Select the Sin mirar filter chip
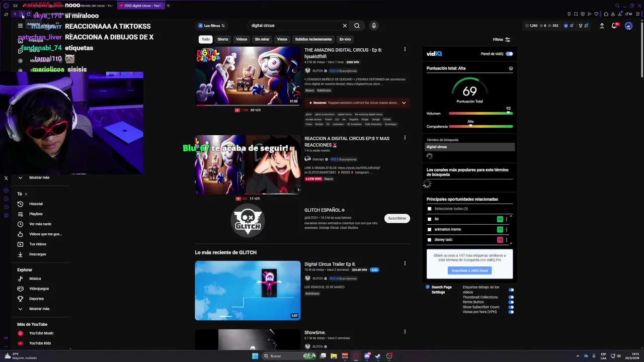 pos(262,39)
